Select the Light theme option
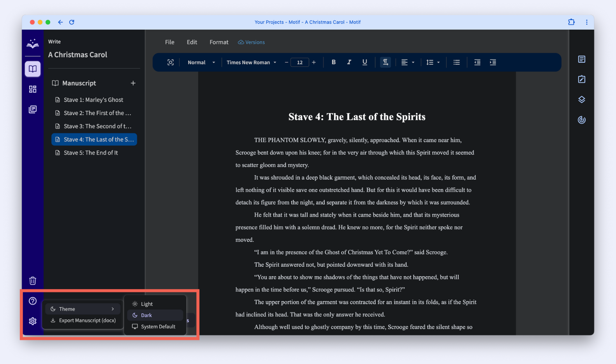This screenshot has width=616, height=364. tap(155, 304)
